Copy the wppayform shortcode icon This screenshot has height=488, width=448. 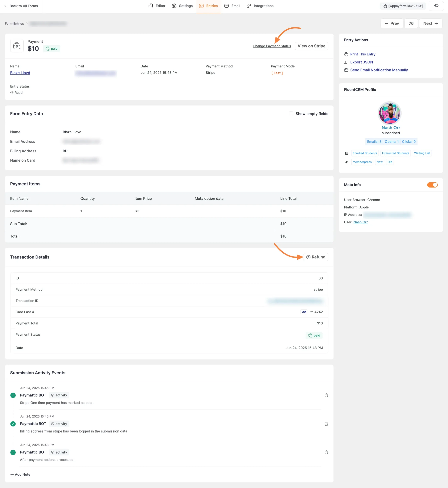tap(384, 6)
